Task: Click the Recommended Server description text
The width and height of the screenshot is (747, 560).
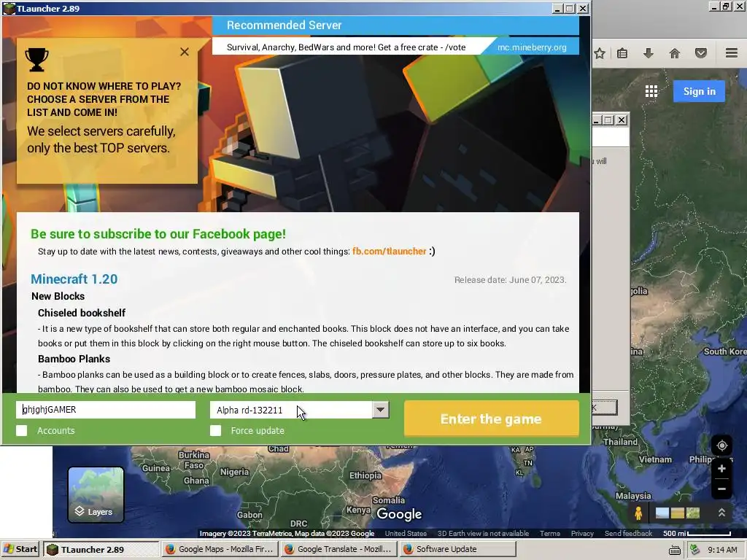Action: click(346, 47)
